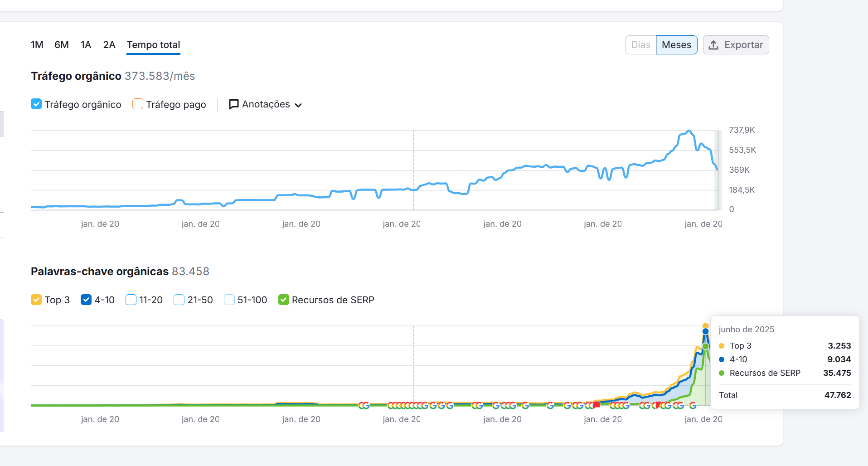Click the peak of the organic traffic line
868x466 pixels.
pyautogui.click(x=689, y=131)
